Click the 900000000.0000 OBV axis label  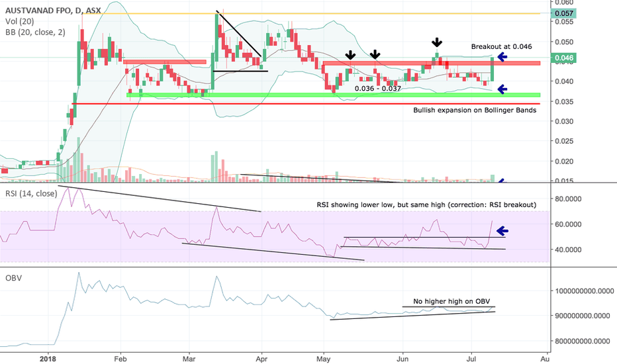(x=584, y=316)
